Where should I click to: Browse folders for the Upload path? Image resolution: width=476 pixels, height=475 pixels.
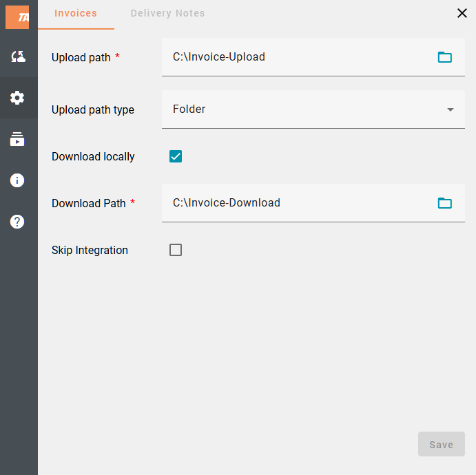pos(445,57)
